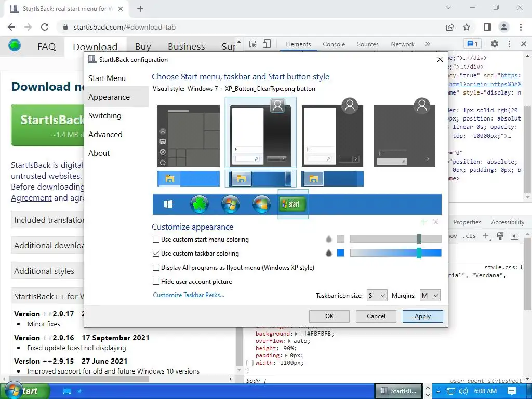Check Hide user account picture

156,281
